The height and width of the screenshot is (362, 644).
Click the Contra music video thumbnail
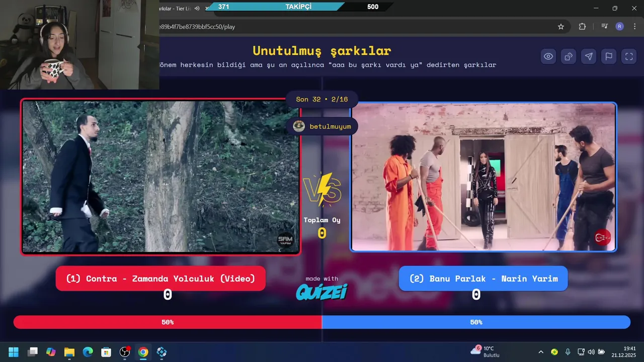(160, 177)
